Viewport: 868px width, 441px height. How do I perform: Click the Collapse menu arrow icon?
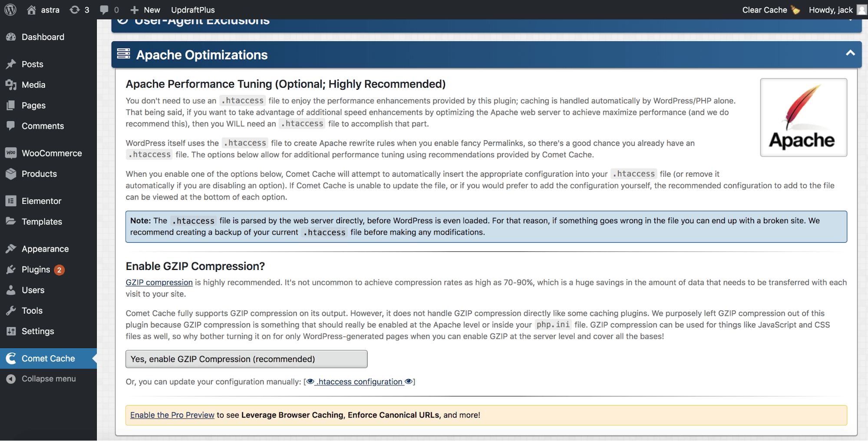pyautogui.click(x=11, y=379)
